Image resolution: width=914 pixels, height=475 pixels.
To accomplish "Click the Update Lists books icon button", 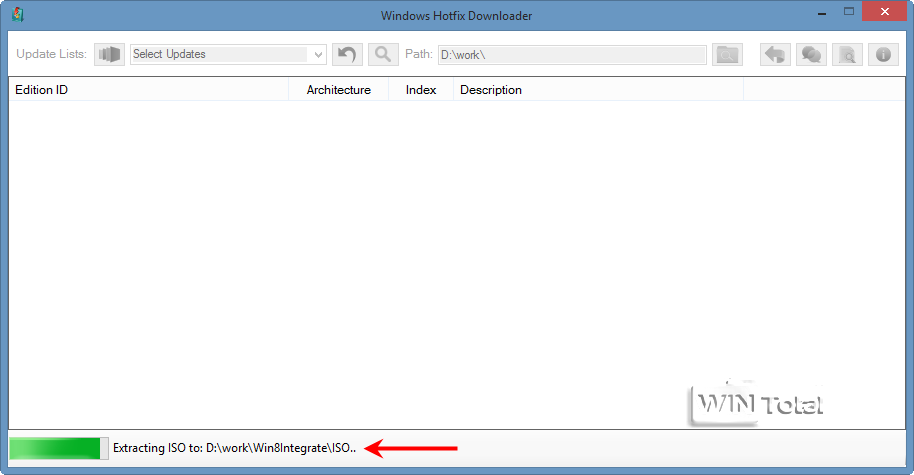I will pyautogui.click(x=110, y=54).
